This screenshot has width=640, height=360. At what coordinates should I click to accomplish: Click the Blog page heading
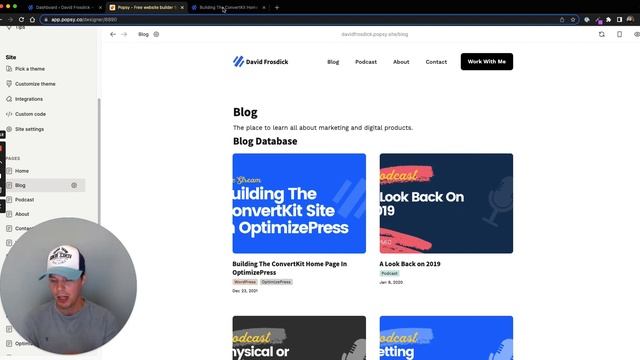245,112
